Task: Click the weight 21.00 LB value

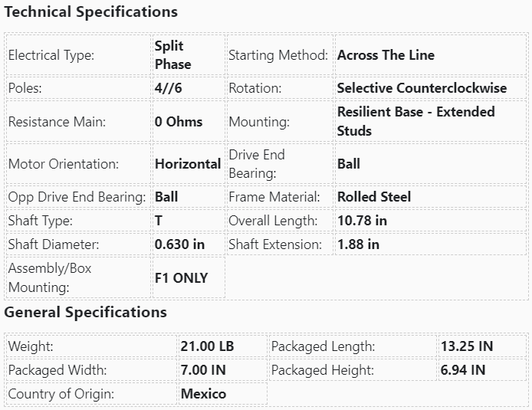Action: [x=207, y=346]
